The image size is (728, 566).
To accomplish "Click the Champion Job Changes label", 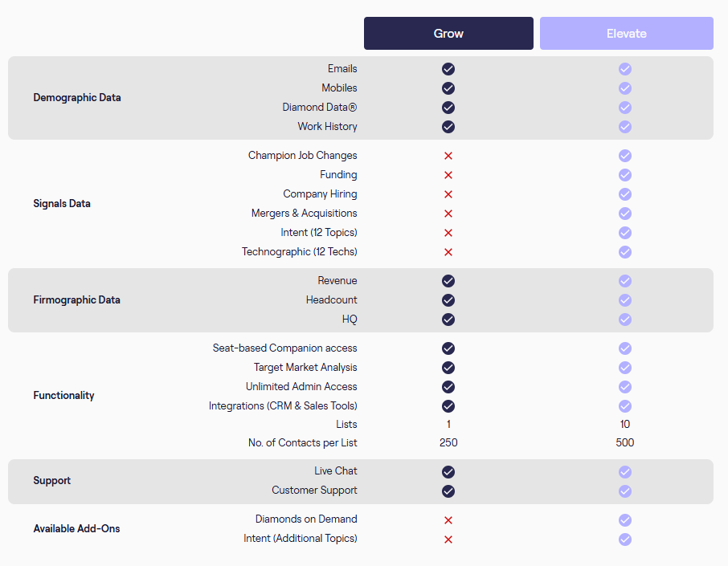I will [303, 156].
